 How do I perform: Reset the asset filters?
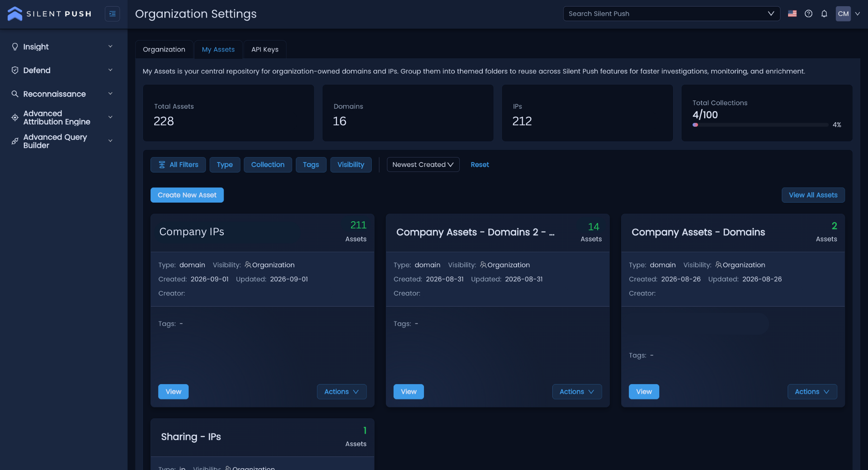click(480, 165)
